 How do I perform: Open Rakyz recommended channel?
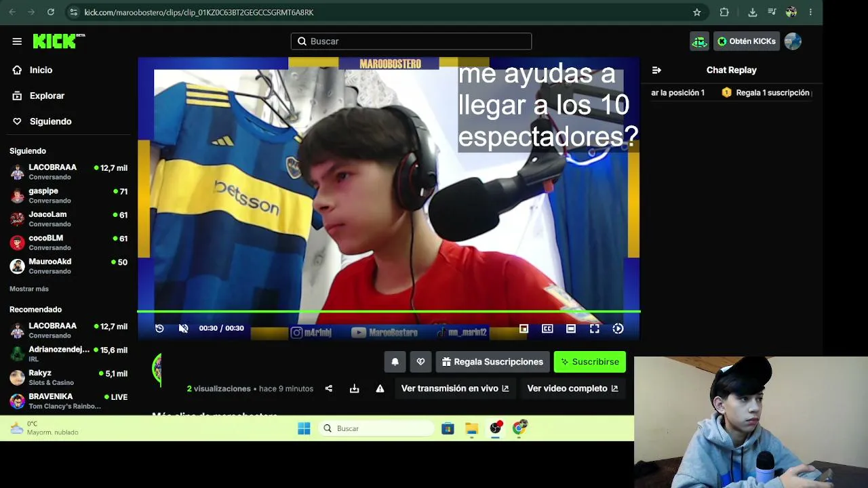[68, 378]
